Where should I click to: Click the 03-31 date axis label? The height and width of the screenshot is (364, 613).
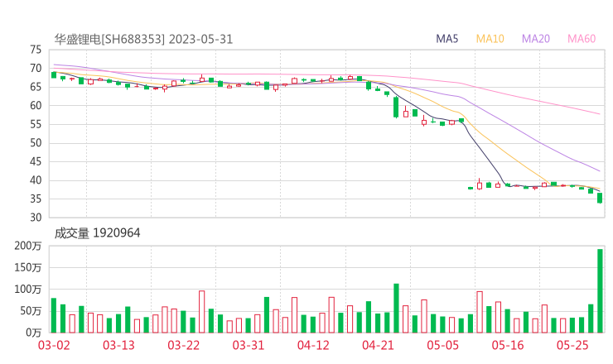click(x=249, y=345)
